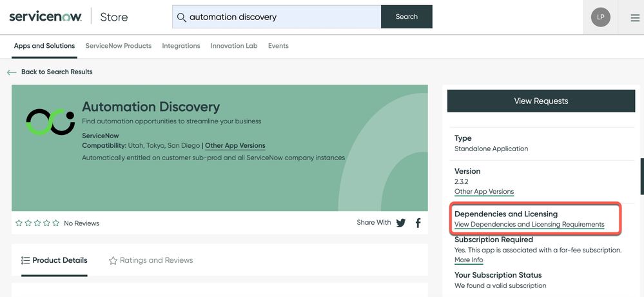This screenshot has width=644, height=297.
Task: Click the No Reviews text
Action: click(81, 223)
